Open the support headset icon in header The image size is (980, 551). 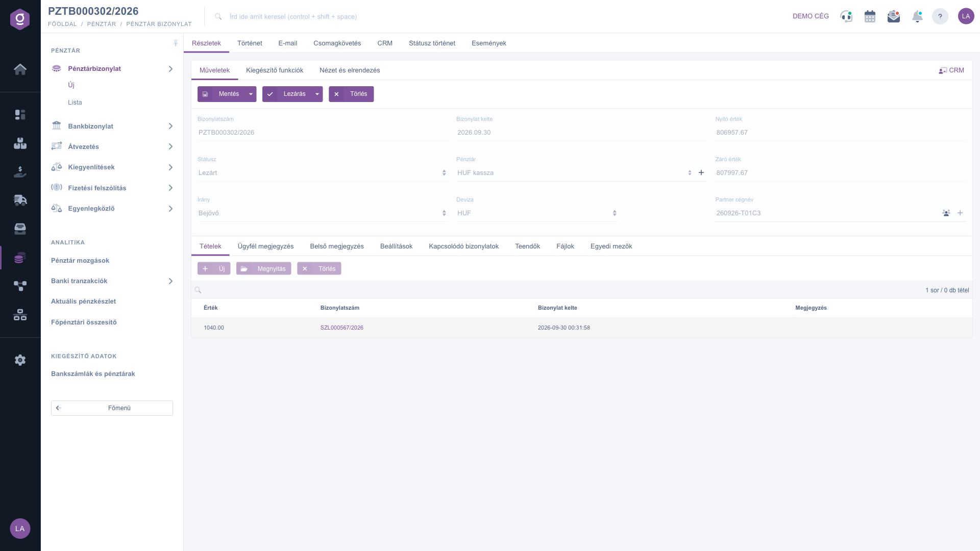(846, 16)
